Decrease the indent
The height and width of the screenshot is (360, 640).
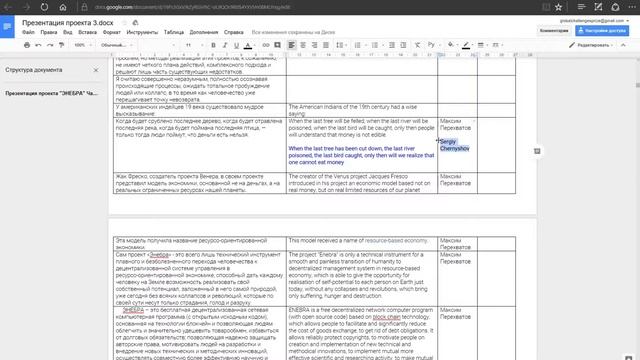tap(392, 45)
